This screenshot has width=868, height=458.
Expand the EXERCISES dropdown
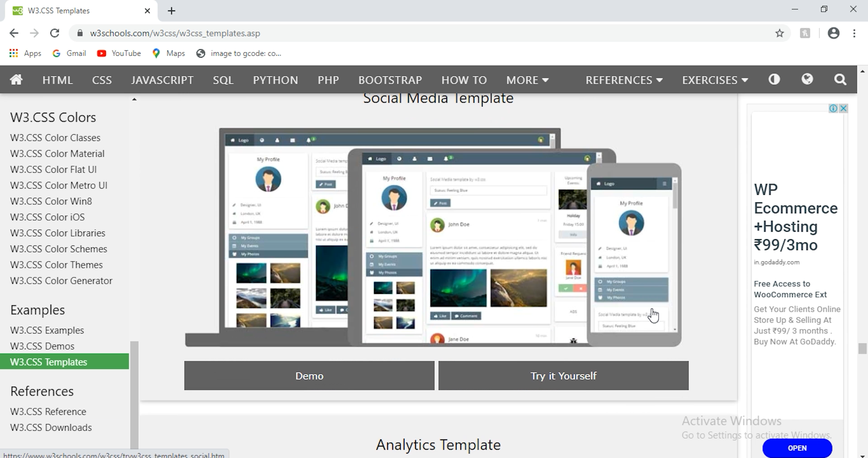click(714, 80)
